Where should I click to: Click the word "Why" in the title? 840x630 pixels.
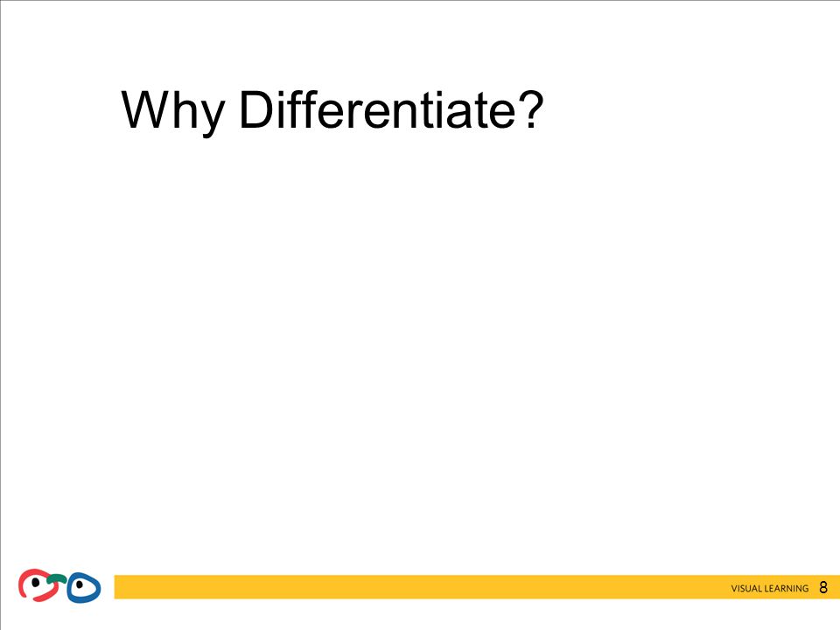172,111
